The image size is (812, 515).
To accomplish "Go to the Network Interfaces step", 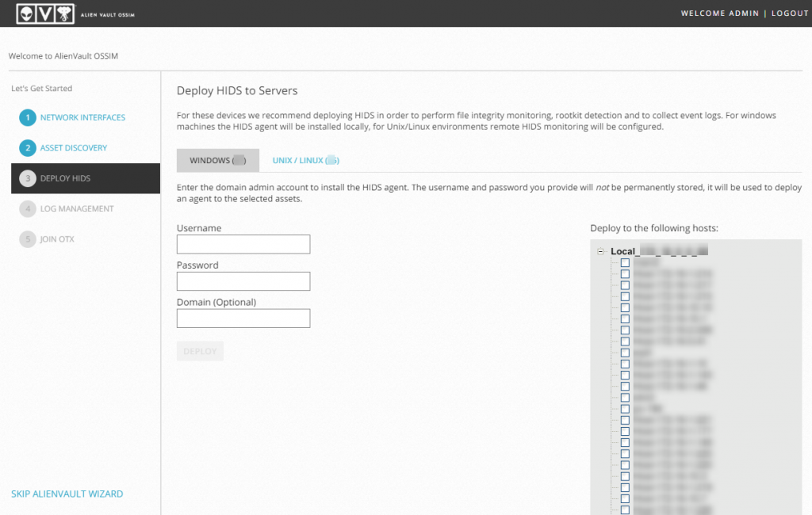I will point(82,117).
